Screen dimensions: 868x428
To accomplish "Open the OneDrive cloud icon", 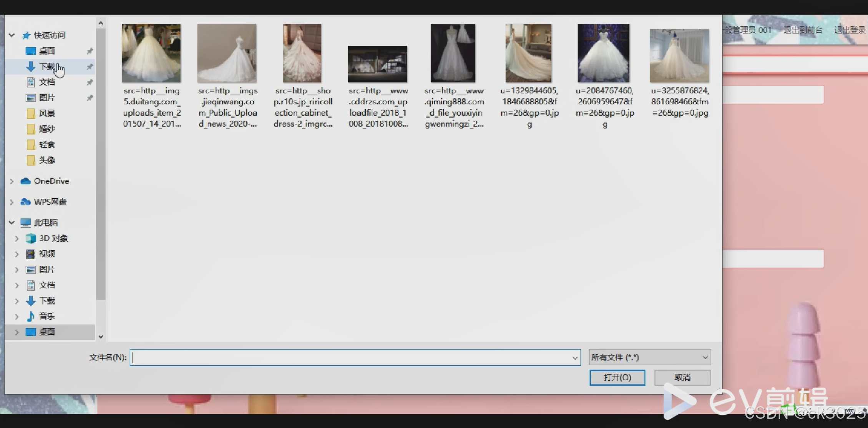I will [x=26, y=181].
